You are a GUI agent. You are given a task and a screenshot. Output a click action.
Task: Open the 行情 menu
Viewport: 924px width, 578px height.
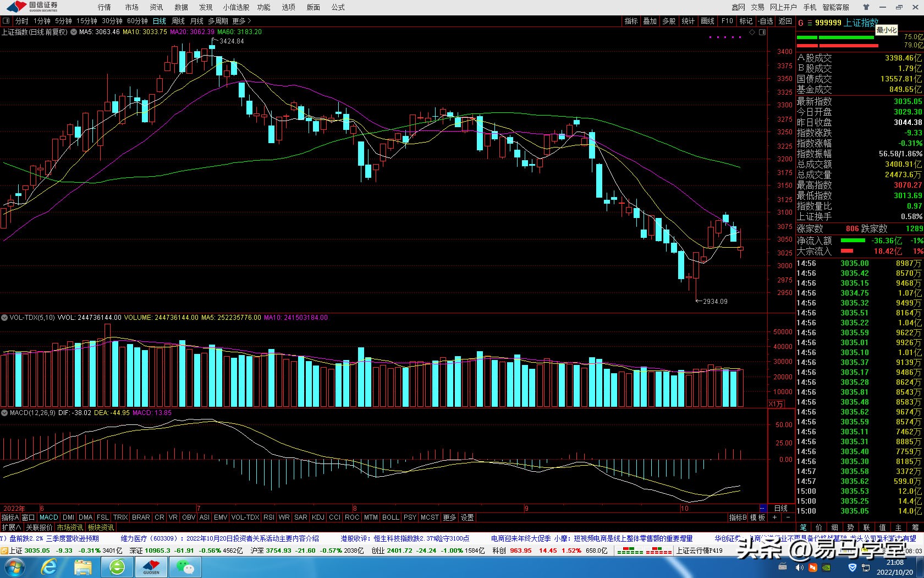105,7
